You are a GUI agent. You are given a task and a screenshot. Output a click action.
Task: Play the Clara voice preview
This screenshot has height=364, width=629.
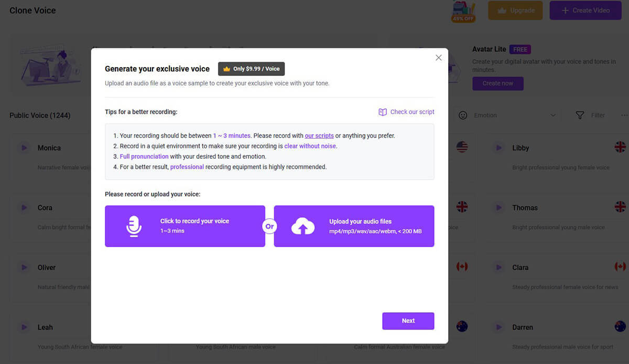[499, 268]
